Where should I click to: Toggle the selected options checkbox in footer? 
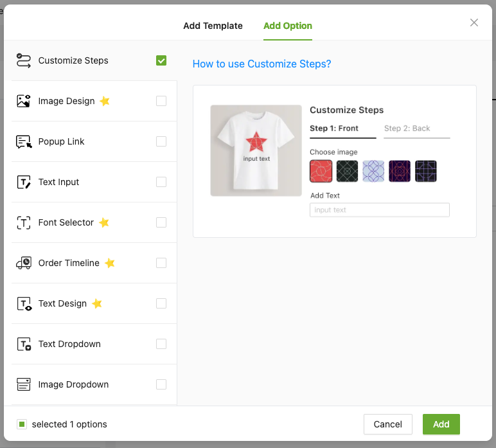pyautogui.click(x=22, y=424)
